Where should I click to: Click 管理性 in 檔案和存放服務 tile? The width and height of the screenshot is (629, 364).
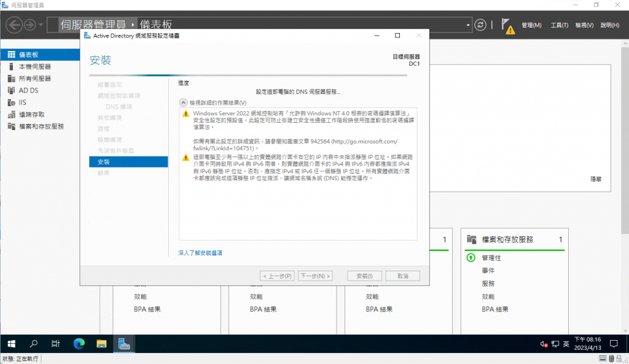pos(491,258)
